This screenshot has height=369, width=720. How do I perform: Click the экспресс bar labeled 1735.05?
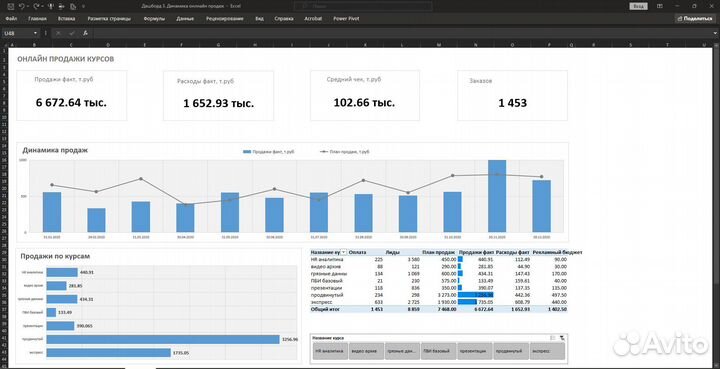click(x=108, y=353)
